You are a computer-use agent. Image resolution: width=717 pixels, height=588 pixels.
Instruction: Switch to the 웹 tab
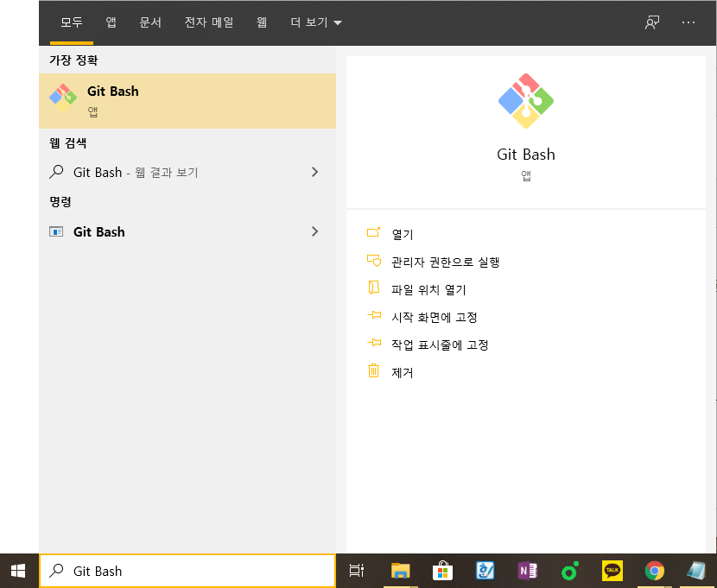[262, 22]
